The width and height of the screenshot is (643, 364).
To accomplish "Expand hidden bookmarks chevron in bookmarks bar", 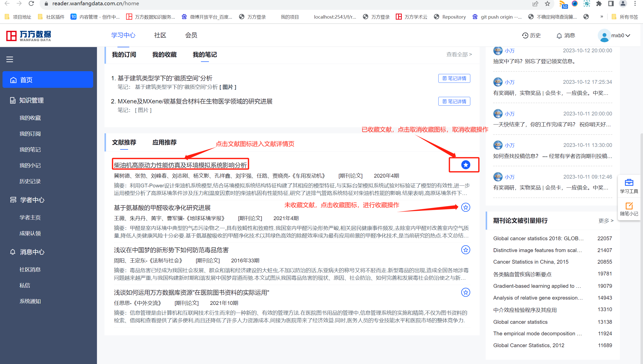I will pyautogui.click(x=602, y=17).
